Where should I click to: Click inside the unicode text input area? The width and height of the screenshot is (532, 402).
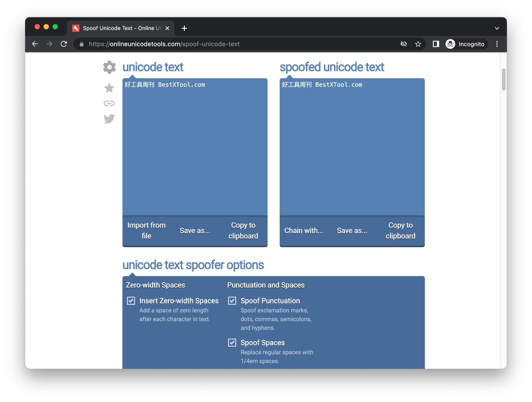click(x=195, y=147)
